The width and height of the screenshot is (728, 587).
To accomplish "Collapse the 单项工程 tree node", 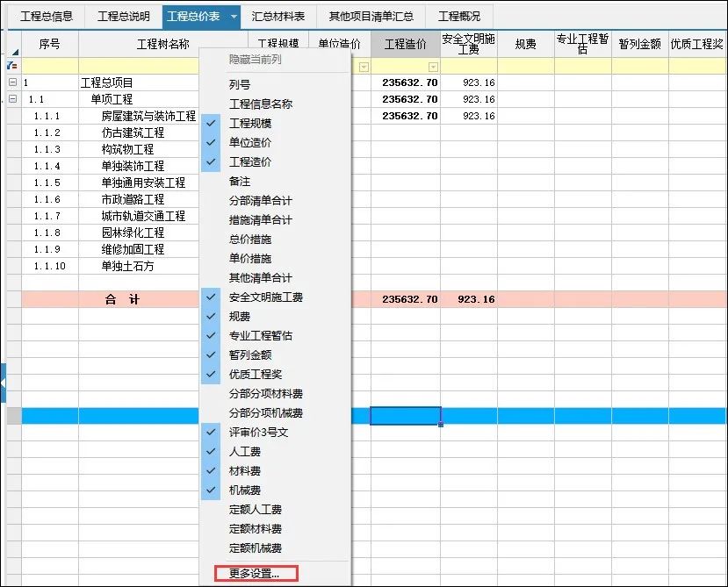I will click(12, 99).
